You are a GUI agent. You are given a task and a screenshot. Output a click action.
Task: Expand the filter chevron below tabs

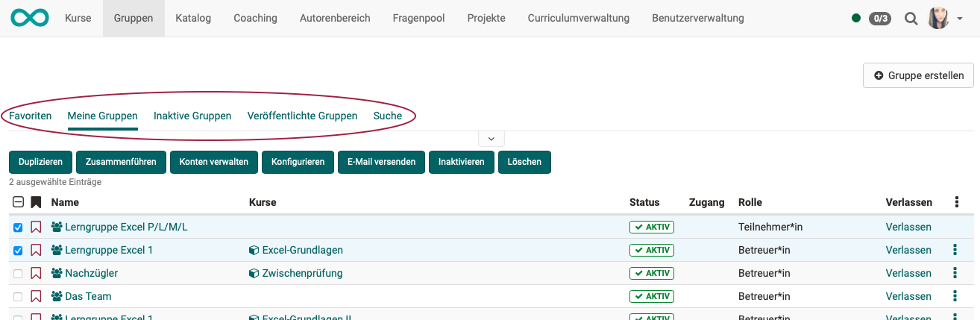coord(491,139)
